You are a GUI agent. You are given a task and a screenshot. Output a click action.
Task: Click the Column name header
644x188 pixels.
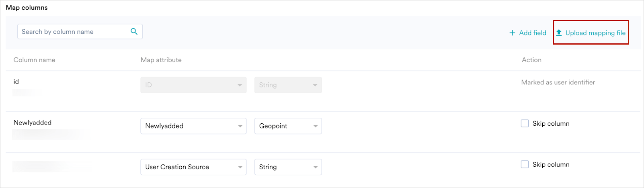[35, 60]
